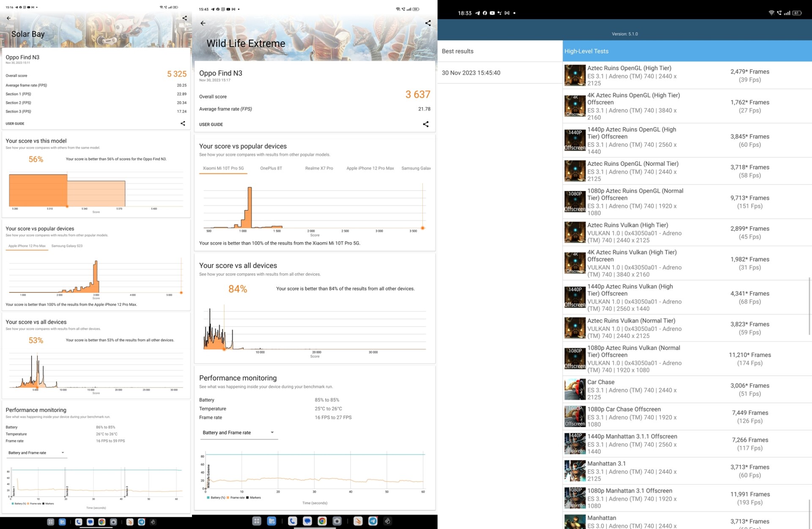Tap the Manhattan 3.1 test thumbnail
This screenshot has width=812, height=529.
pyautogui.click(x=575, y=471)
